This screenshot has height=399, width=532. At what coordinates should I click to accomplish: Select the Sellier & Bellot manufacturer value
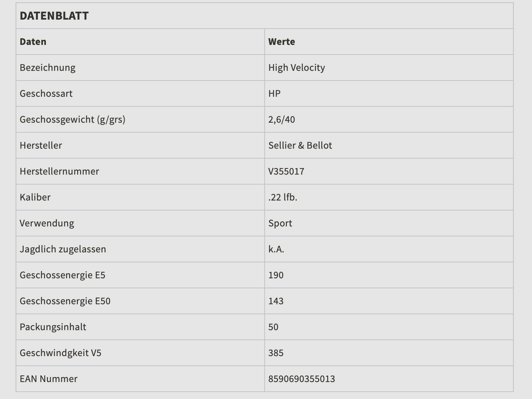pos(300,145)
